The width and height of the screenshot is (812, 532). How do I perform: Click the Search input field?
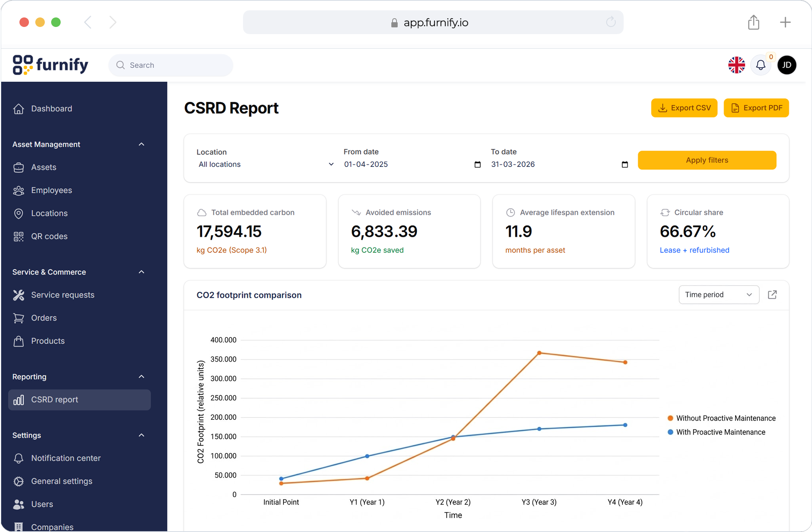(174, 65)
